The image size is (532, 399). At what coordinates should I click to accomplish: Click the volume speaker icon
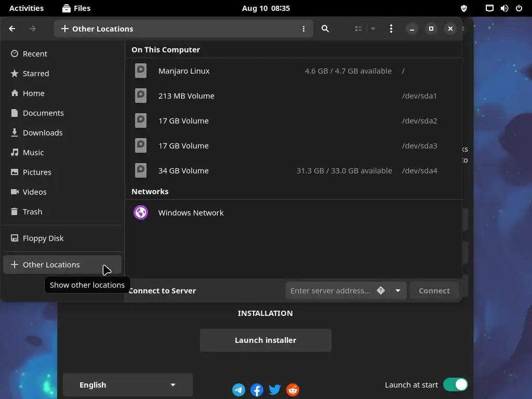coord(504,8)
